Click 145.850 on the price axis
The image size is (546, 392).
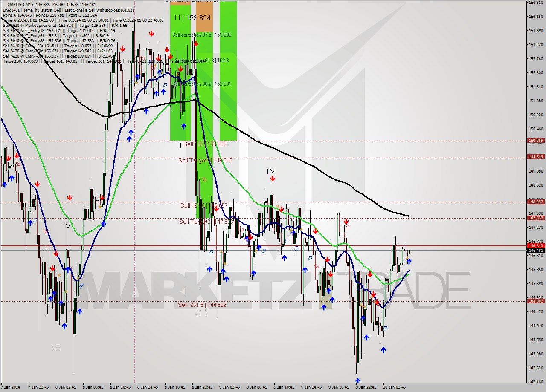pos(536,270)
